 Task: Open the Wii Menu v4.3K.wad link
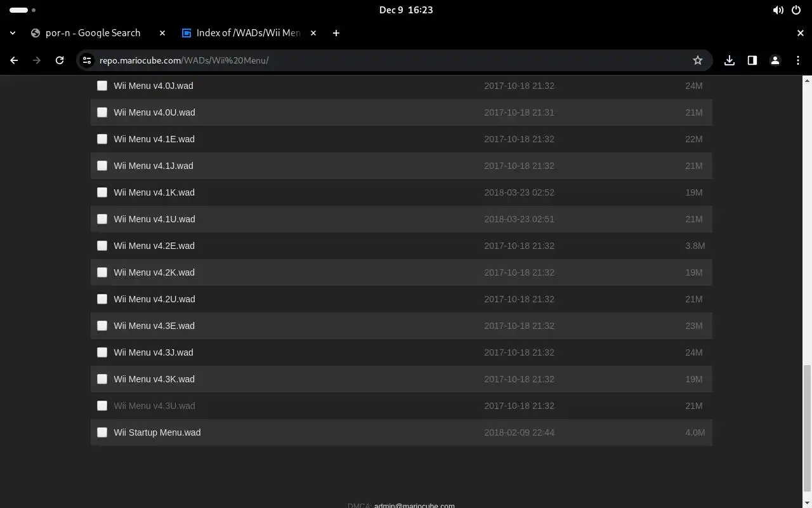tap(154, 379)
